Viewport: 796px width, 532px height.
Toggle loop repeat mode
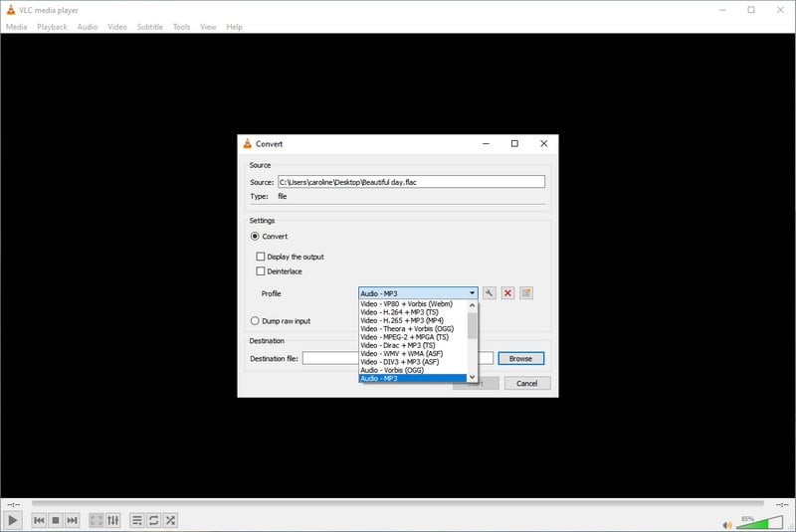[x=154, y=520]
